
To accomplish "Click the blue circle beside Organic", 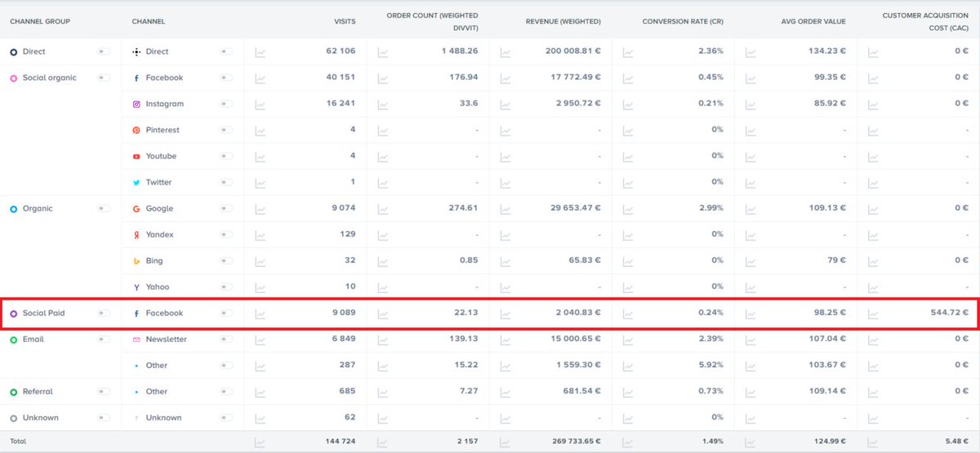I will pyautogui.click(x=14, y=209).
